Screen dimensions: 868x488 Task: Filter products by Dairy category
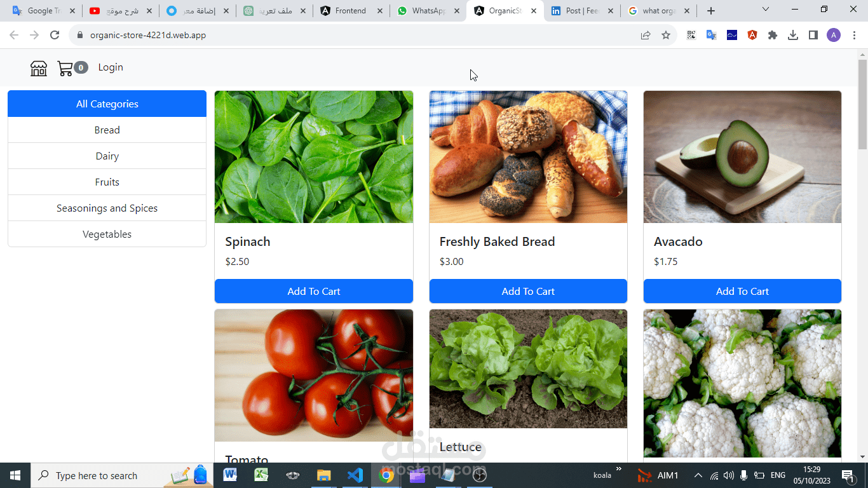tap(107, 156)
